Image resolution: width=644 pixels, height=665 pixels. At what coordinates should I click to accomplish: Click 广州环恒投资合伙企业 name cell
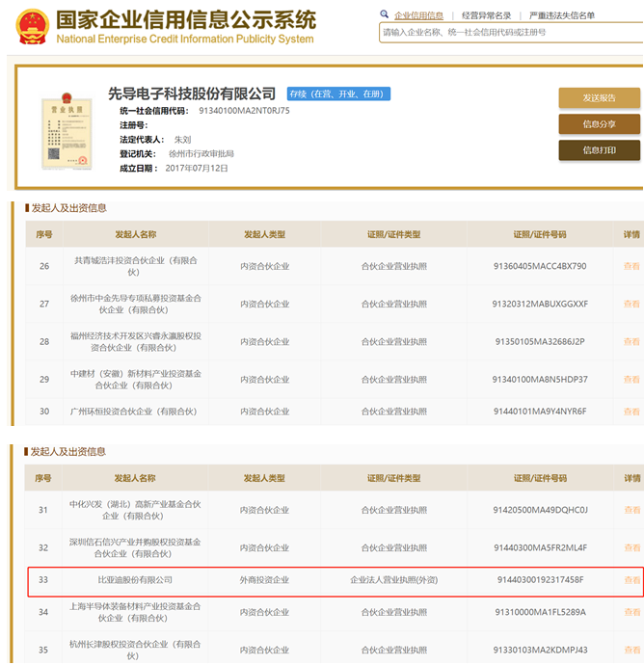coord(136,412)
